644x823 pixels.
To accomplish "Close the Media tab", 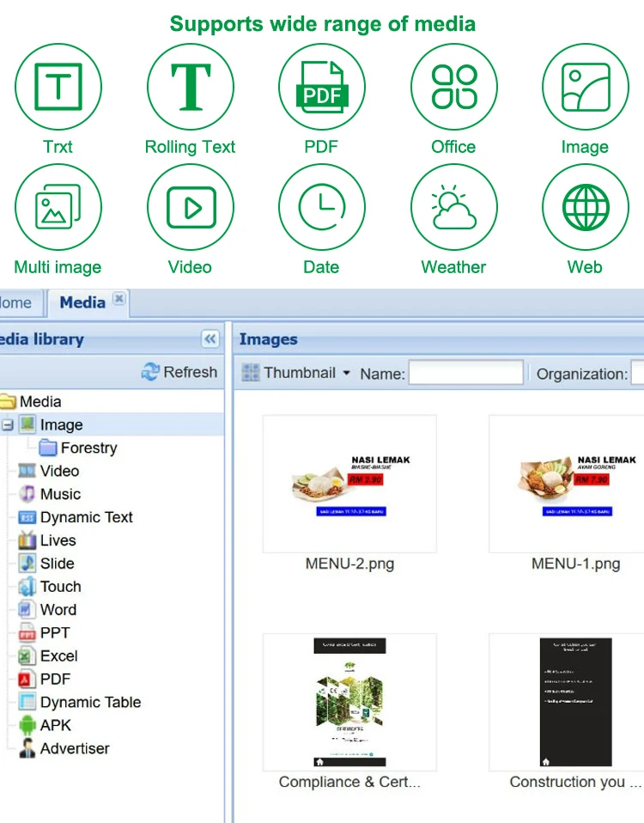I will pyautogui.click(x=119, y=299).
